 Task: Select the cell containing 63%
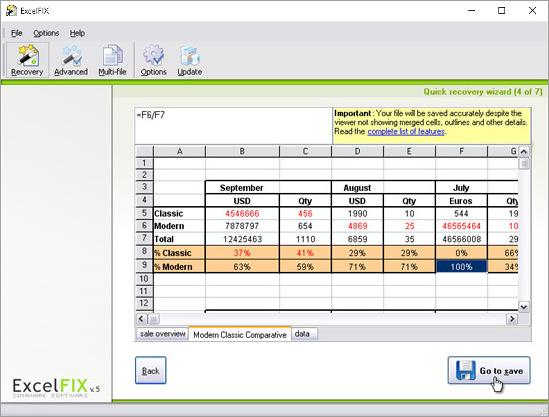(x=242, y=266)
